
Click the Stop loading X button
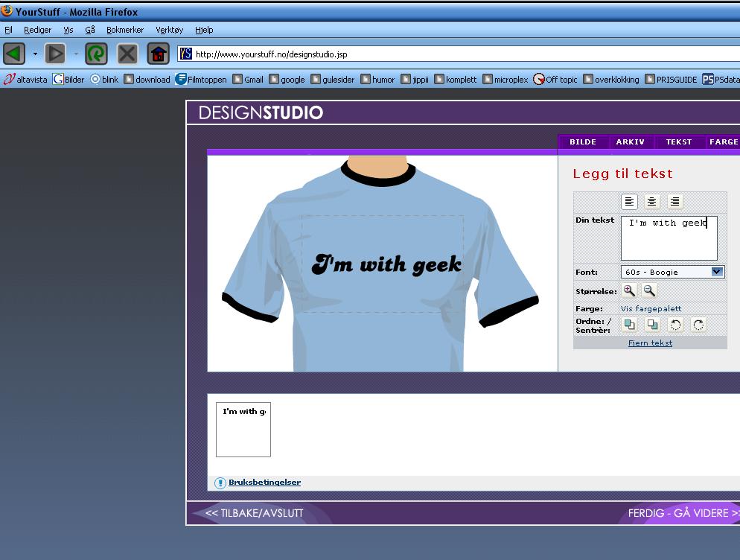(127, 54)
